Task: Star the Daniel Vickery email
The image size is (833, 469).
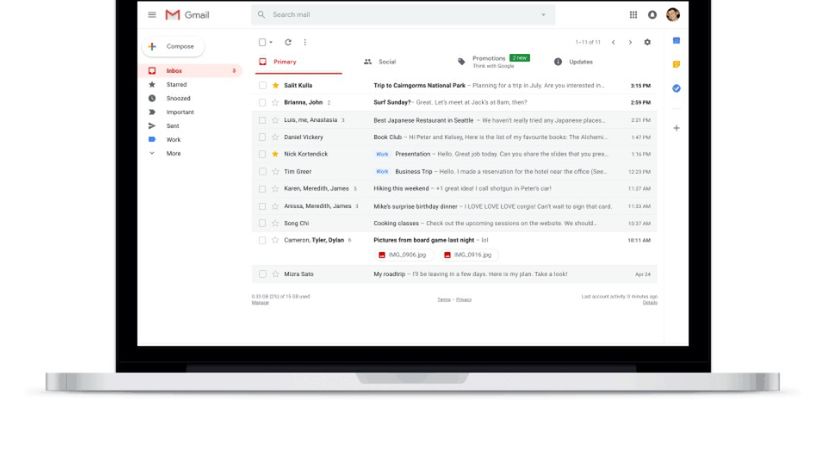Action: [275, 137]
